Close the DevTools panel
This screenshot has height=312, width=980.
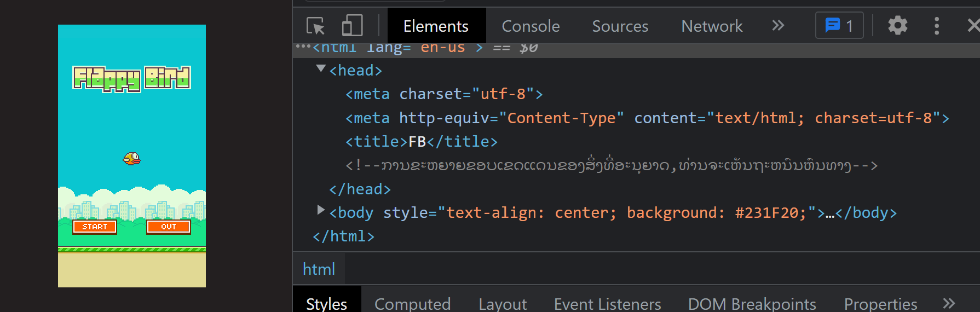972,26
